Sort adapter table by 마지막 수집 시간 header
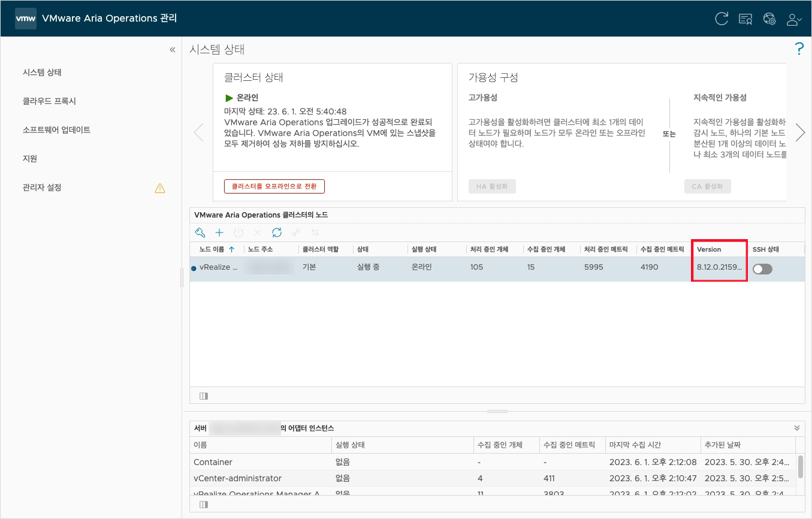 [x=635, y=445]
